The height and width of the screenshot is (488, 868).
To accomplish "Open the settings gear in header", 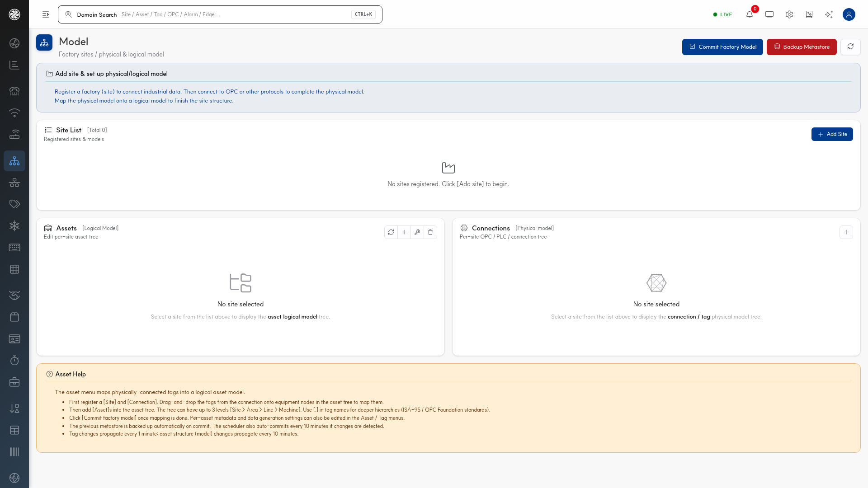I will pyautogui.click(x=789, y=14).
